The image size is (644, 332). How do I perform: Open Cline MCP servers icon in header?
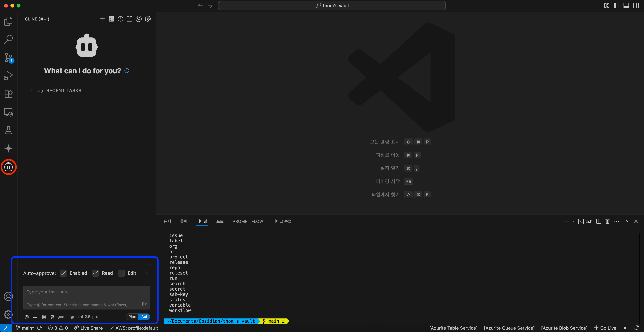coord(111,19)
